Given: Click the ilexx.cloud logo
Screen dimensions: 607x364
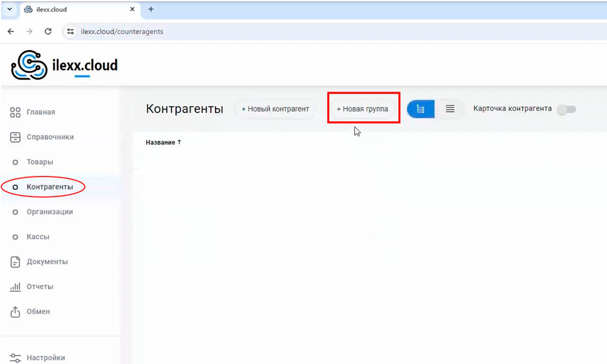Looking at the screenshot, I should tap(64, 65).
